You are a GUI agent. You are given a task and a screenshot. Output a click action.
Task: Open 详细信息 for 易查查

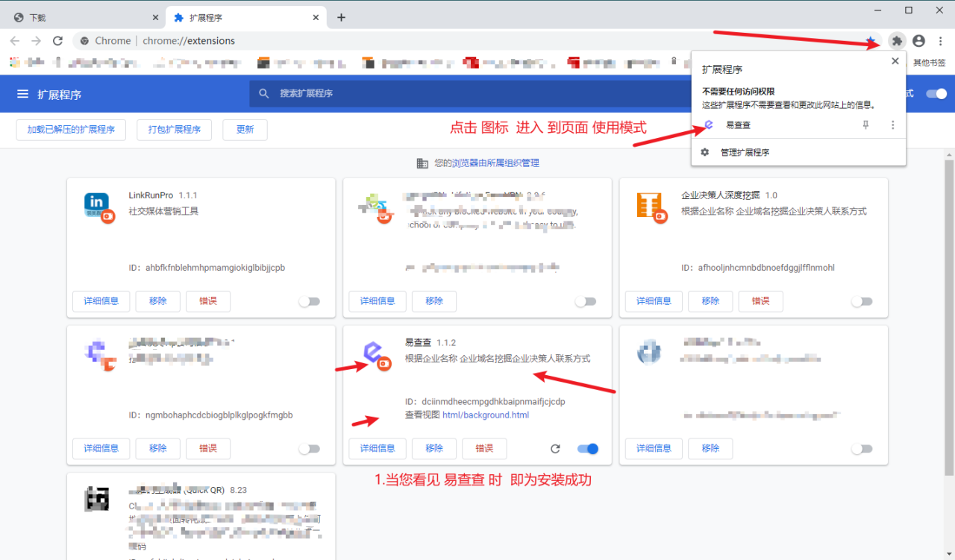378,448
